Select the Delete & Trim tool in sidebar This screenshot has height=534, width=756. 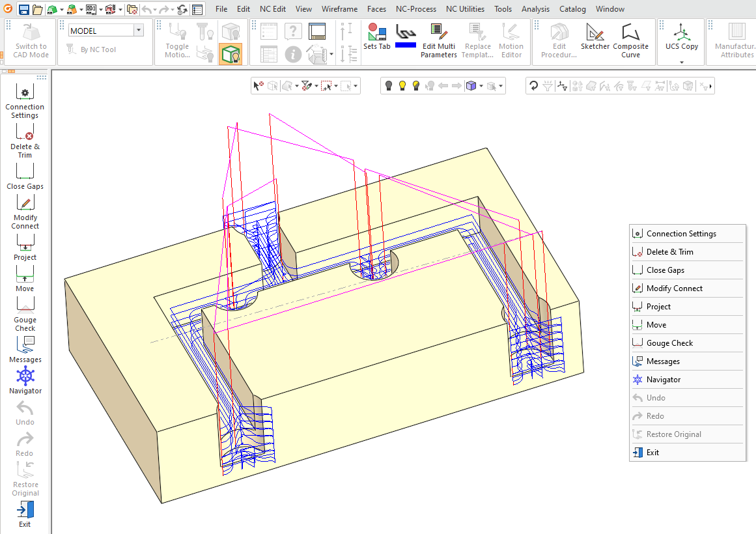pos(25,140)
